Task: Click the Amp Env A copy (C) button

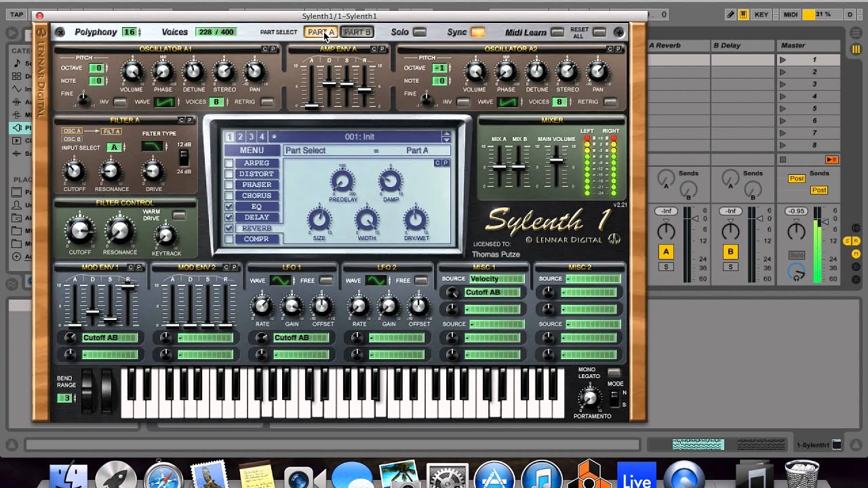Action: [x=374, y=49]
